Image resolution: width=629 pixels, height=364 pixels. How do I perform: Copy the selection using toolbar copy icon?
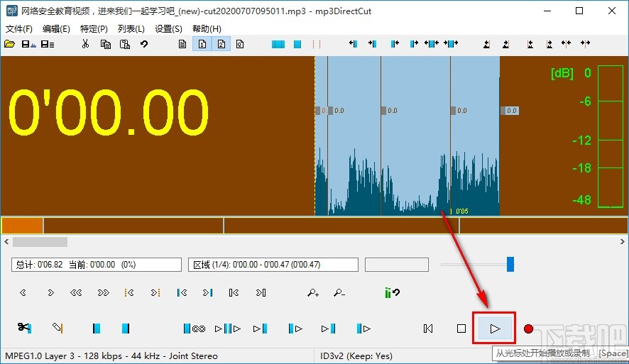(106, 44)
